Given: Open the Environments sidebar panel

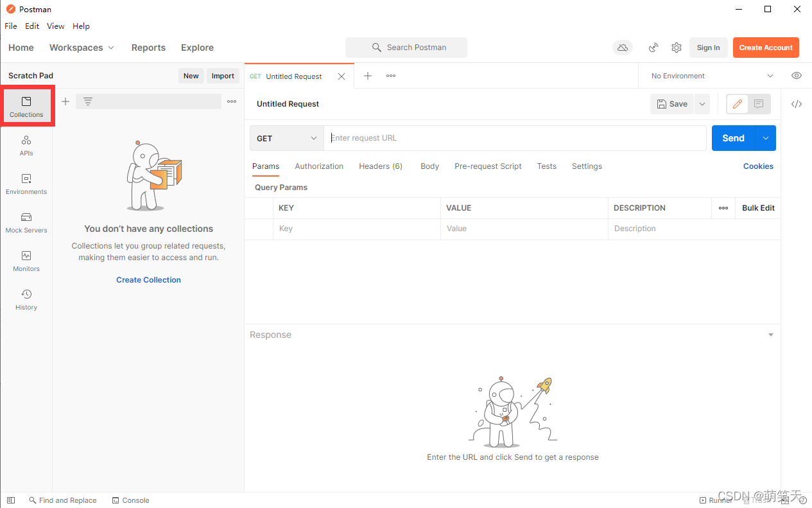Looking at the screenshot, I should (26, 184).
